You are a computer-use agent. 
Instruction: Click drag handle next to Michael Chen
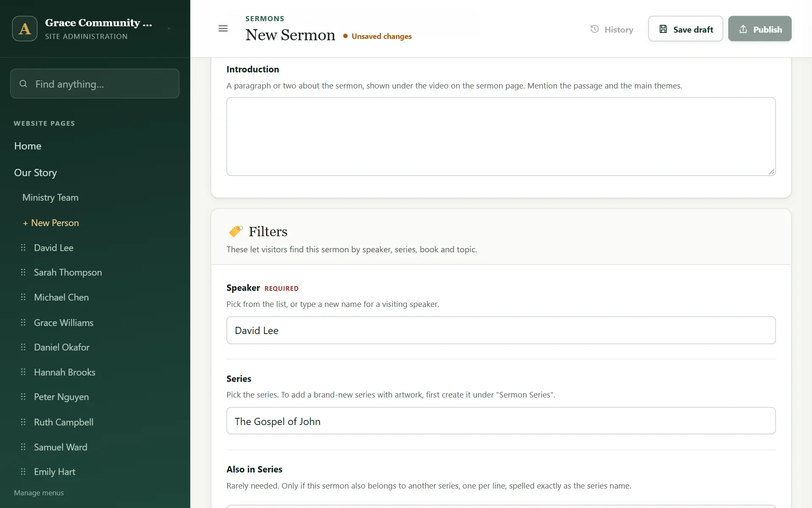(23, 297)
